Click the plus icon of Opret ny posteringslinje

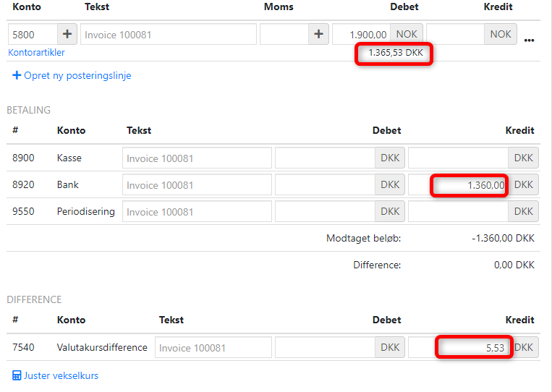coord(17,75)
